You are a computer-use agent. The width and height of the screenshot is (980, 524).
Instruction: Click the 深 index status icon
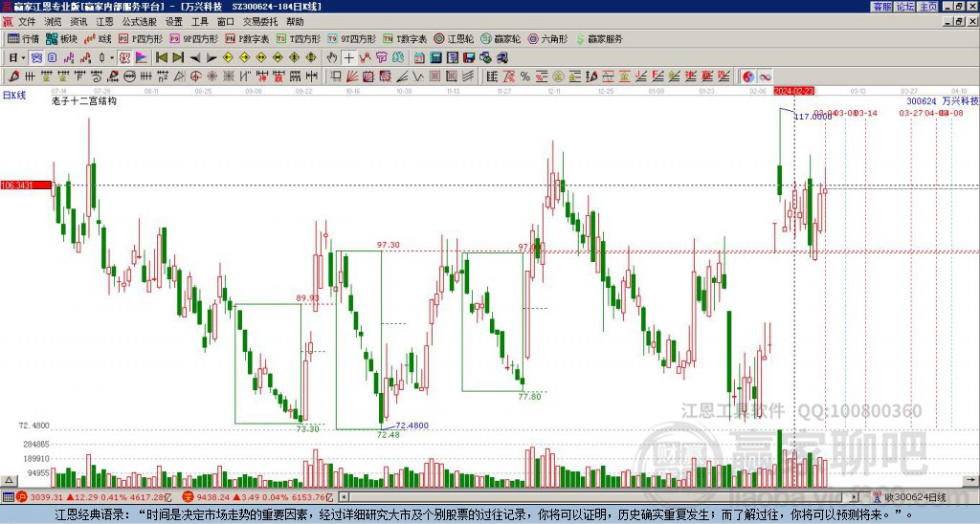[x=188, y=497]
